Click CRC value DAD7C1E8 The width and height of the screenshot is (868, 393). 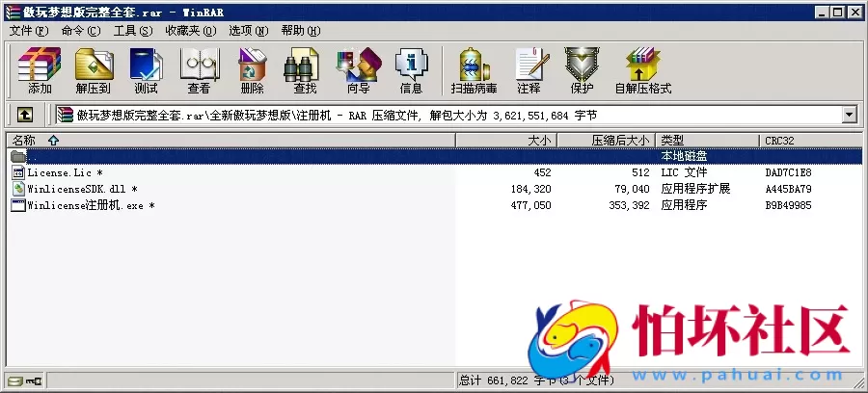[788, 172]
